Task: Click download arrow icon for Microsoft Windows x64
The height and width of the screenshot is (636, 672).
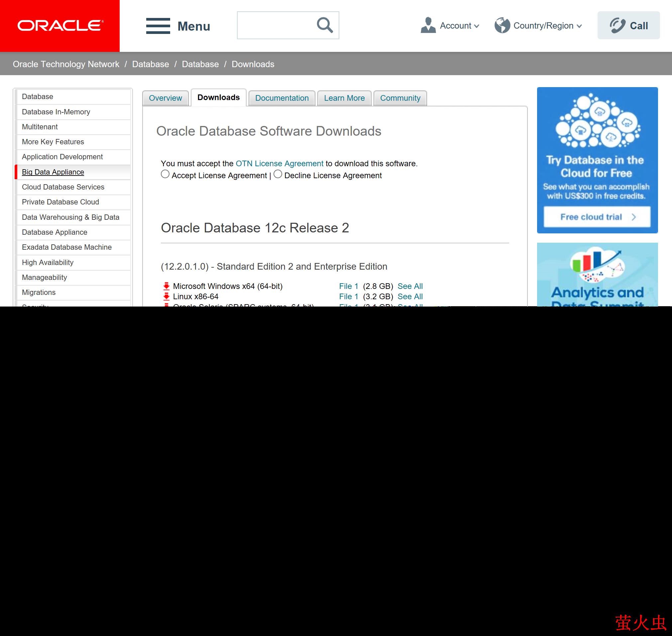Action: [x=166, y=286]
